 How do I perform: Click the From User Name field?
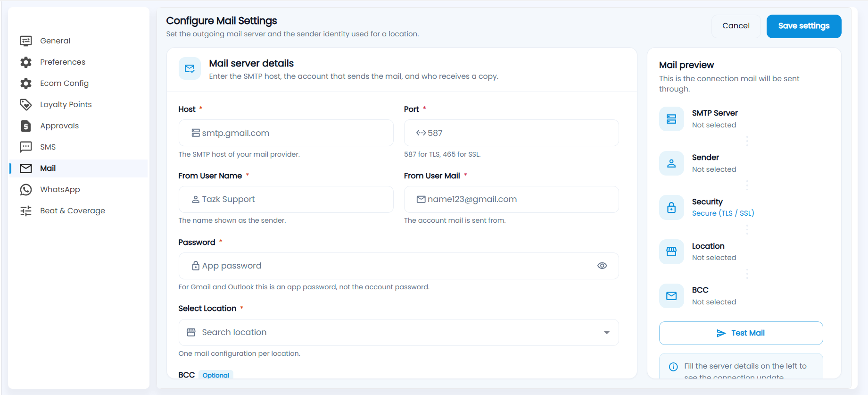[286, 199]
